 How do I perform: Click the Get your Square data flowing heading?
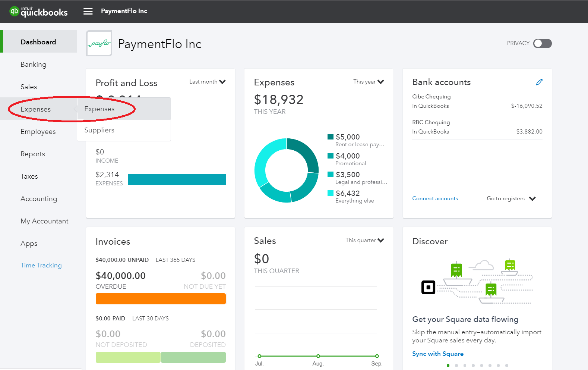point(465,319)
